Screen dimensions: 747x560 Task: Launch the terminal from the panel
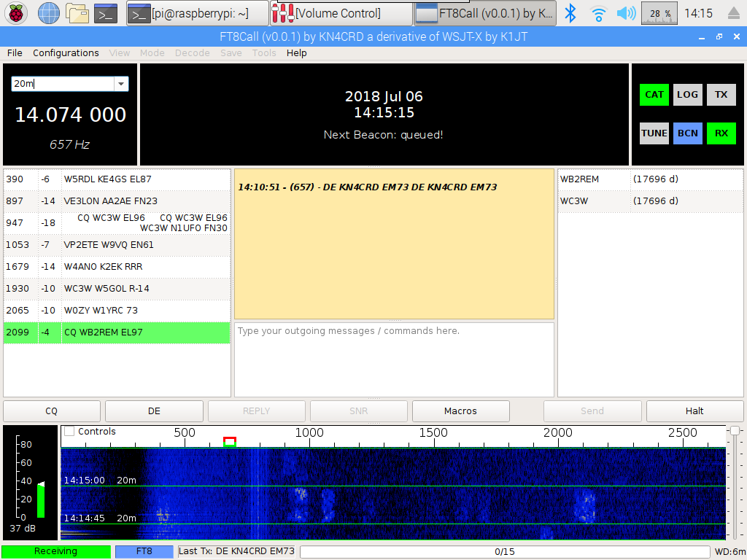tap(106, 13)
